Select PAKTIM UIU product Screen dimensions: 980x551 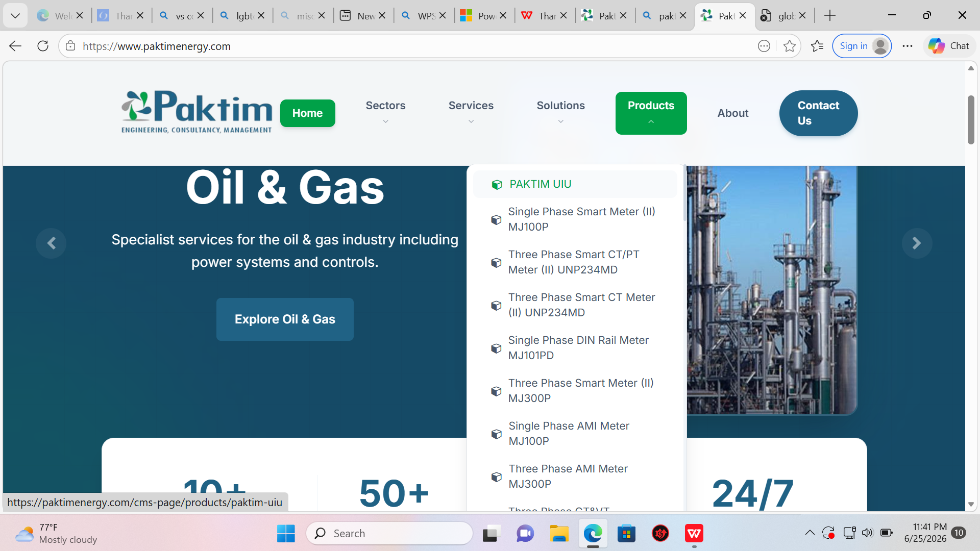[575, 184]
